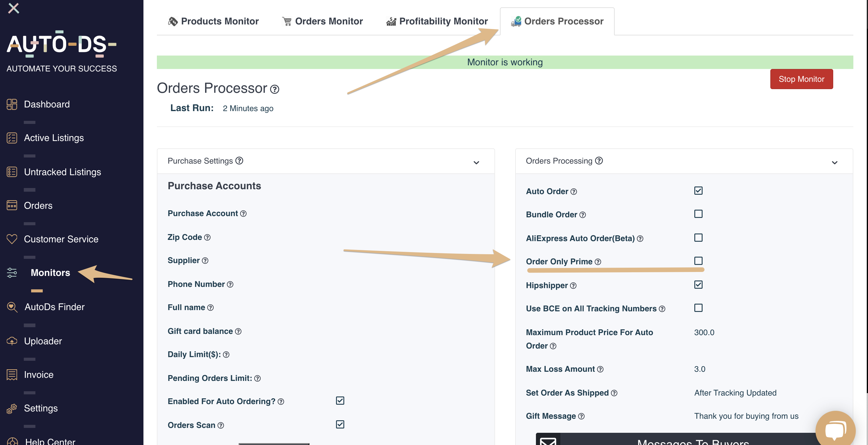Click the Invoice sidebar icon

12,374
